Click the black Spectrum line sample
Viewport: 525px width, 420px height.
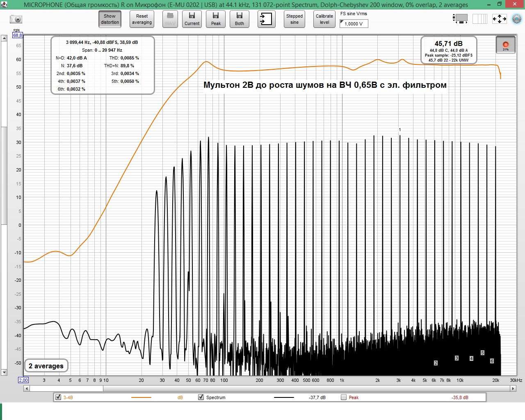pos(284,397)
